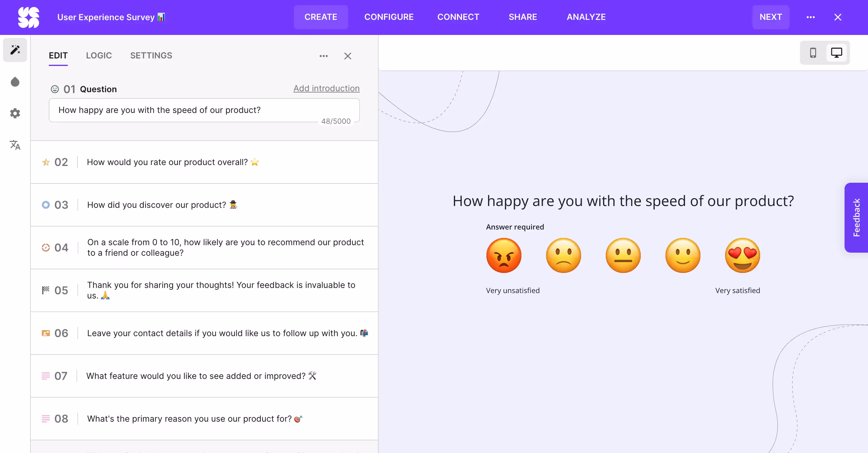The width and height of the screenshot is (868, 453).
Task: Click the SurveySparrow logo
Action: pyautogui.click(x=29, y=17)
